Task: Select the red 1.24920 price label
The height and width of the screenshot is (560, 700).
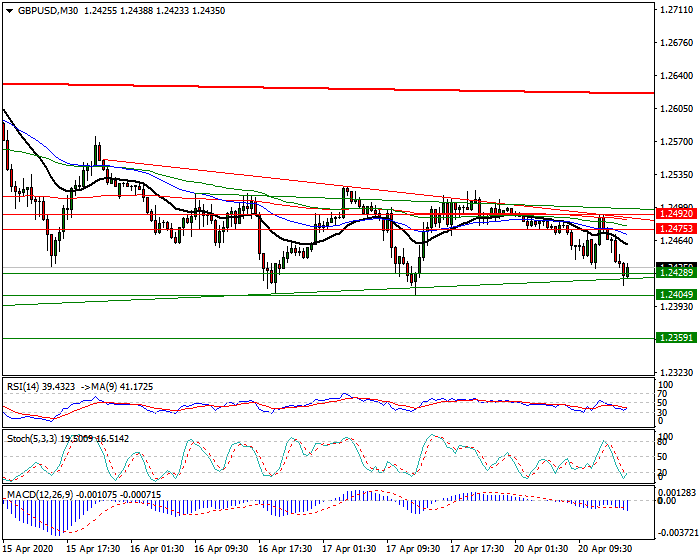Action: click(x=676, y=213)
